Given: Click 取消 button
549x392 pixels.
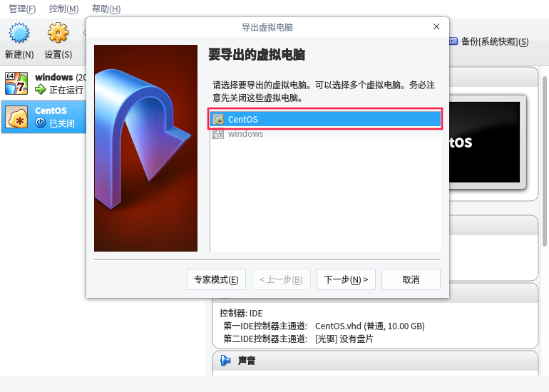Looking at the screenshot, I should (411, 279).
